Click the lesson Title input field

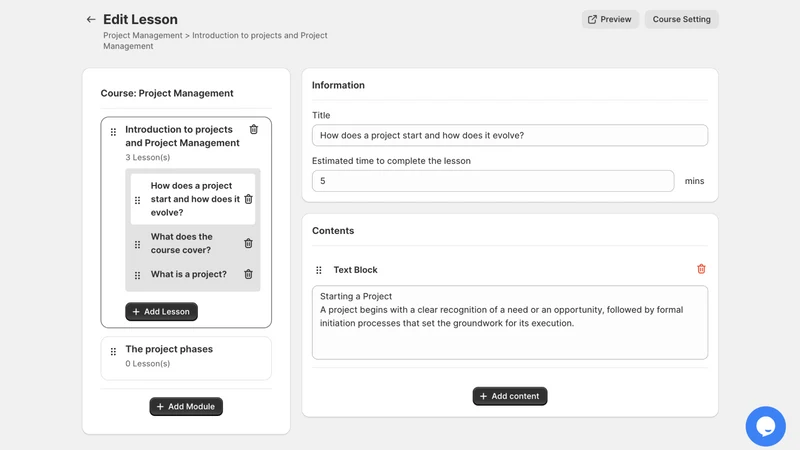[510, 135]
